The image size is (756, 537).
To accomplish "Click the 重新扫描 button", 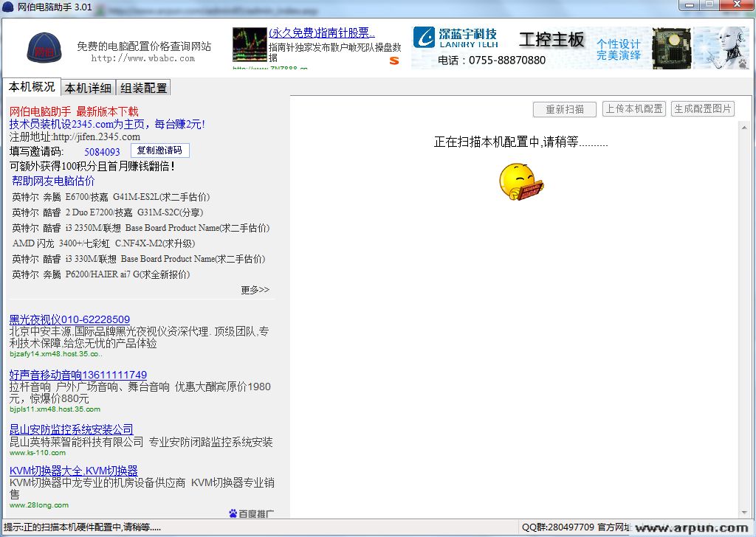I will (565, 109).
